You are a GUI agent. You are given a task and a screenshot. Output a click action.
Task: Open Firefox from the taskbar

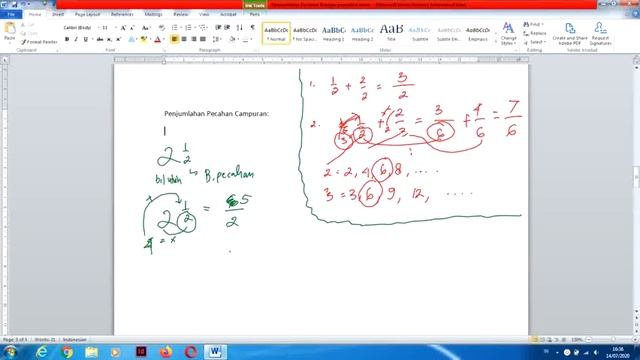166,352
